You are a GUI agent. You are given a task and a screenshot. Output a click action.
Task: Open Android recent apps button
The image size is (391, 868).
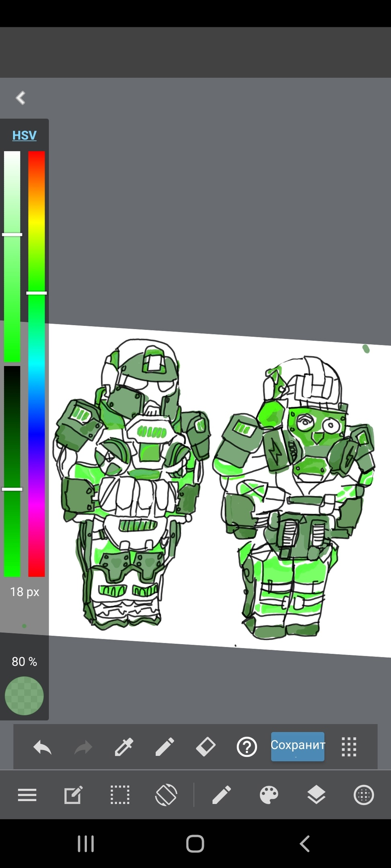tap(86, 844)
